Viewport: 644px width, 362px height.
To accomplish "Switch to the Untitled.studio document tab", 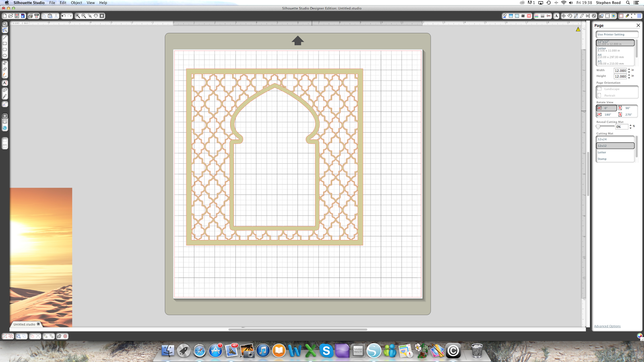I will click(24, 324).
